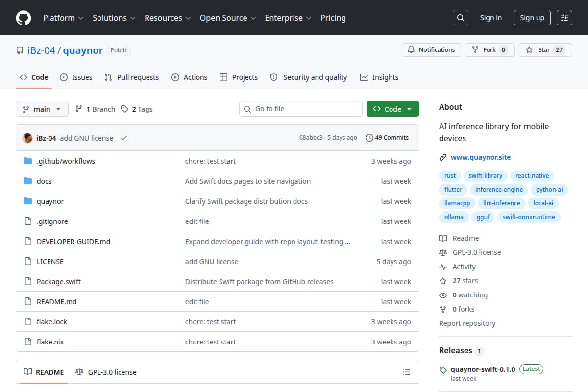Viewport: 588px width, 392px height.
Task: Open commit hash 68abbc3
Action: (311, 138)
